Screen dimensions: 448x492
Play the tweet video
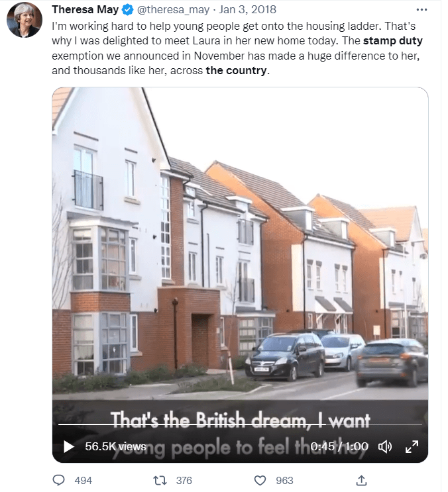tap(69, 446)
